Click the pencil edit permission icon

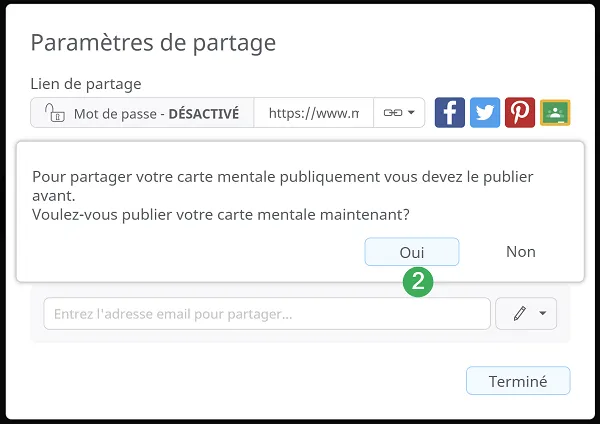point(520,313)
